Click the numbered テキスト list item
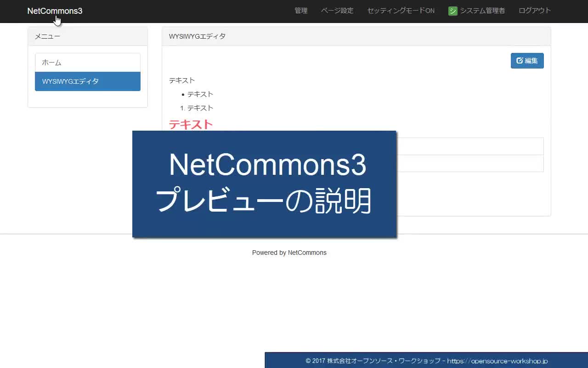The height and width of the screenshot is (368, 588). point(200,108)
